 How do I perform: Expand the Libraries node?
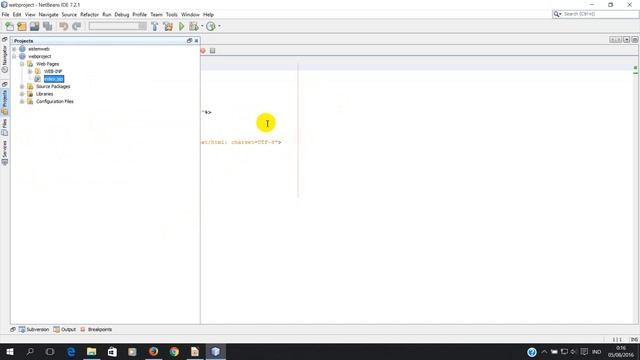pos(22,94)
